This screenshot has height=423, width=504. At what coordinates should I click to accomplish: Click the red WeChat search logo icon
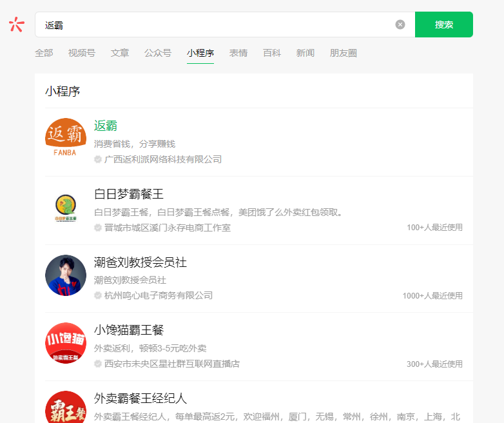point(16,25)
